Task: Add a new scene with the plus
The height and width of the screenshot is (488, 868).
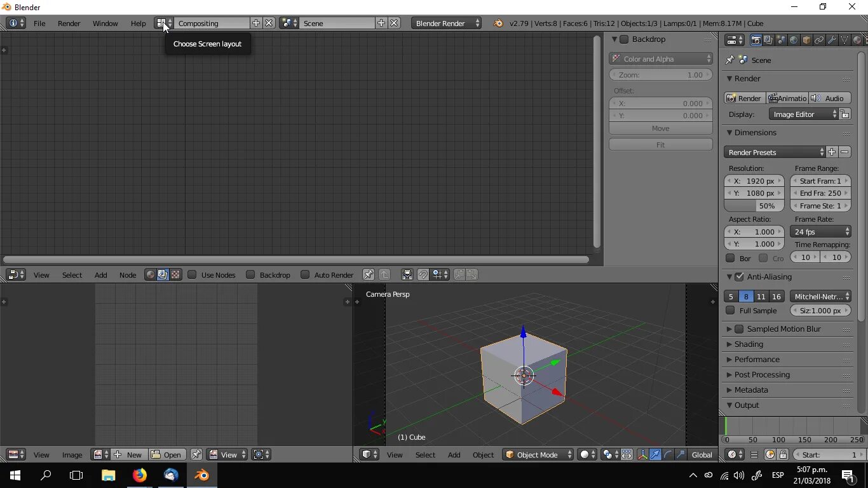Action: [x=381, y=23]
